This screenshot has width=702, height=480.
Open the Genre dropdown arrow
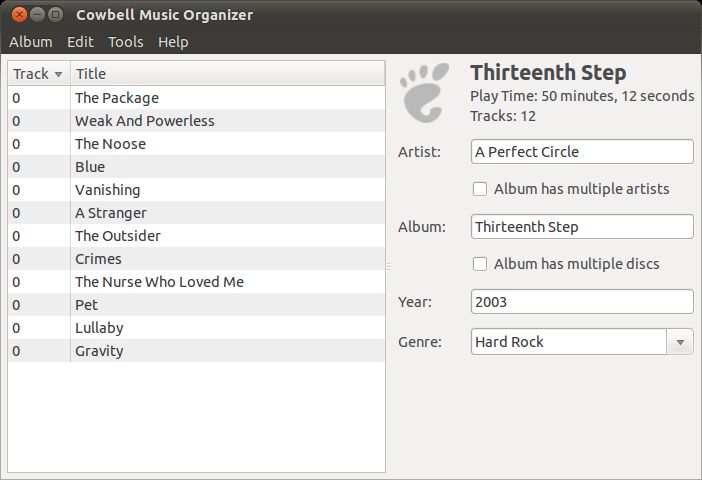point(680,342)
